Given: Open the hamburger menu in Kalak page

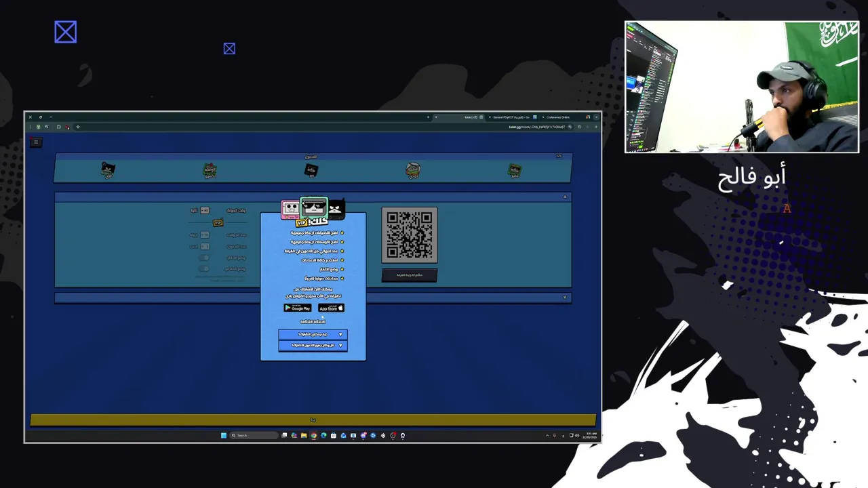Looking at the screenshot, I should click(x=36, y=142).
